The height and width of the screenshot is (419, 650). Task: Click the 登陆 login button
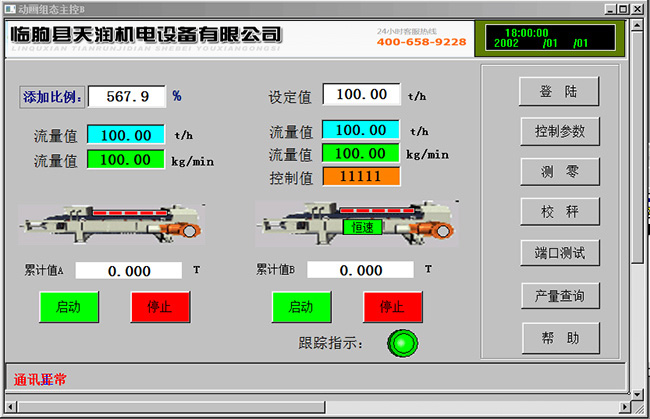tap(558, 91)
